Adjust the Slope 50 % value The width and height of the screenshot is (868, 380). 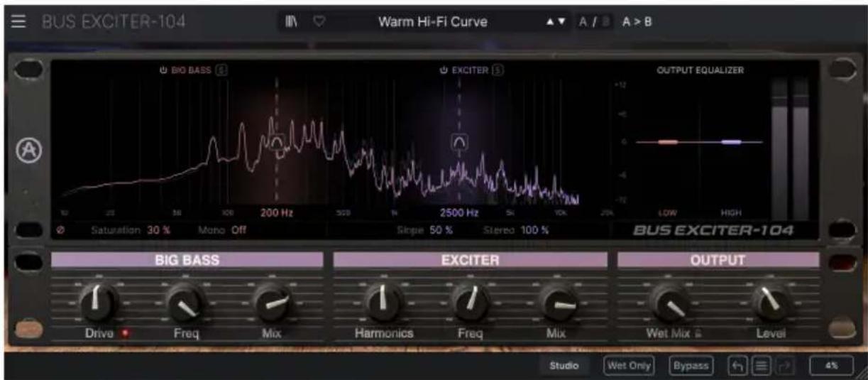pos(441,230)
